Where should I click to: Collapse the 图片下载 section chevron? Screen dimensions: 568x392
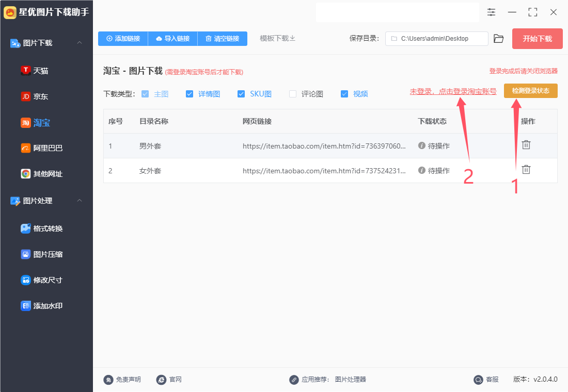80,43
